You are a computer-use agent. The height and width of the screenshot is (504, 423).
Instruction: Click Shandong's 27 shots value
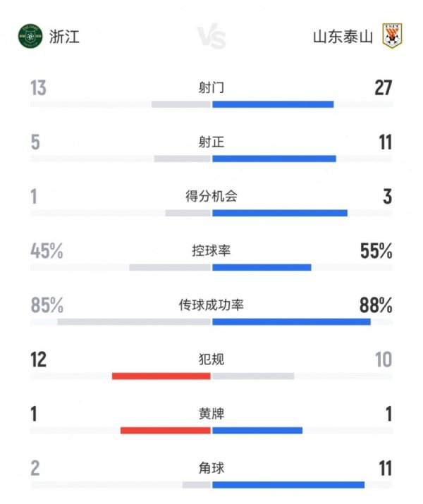pyautogui.click(x=384, y=88)
